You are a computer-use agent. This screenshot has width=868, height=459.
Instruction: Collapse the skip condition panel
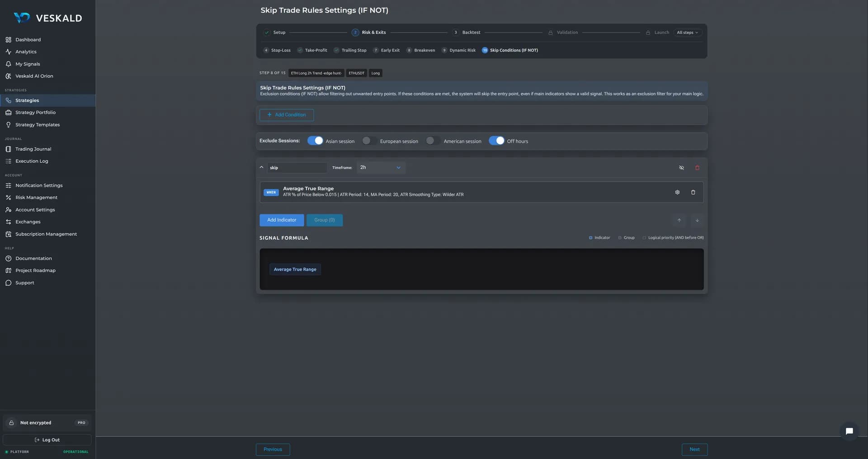[261, 167]
